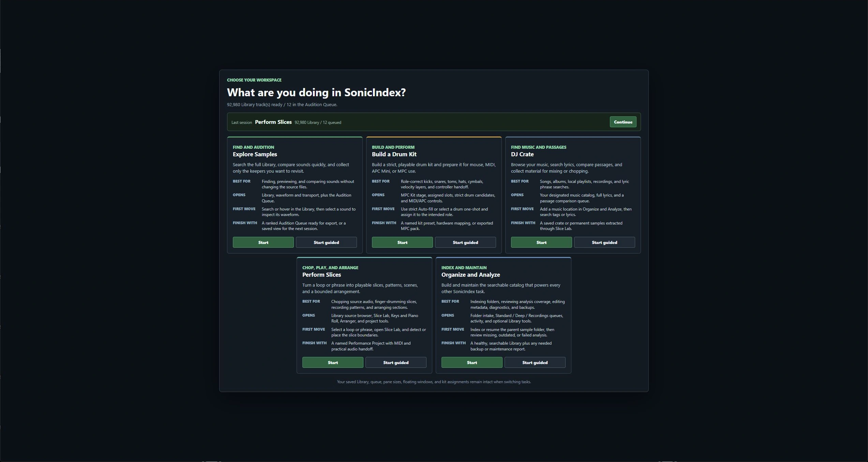The height and width of the screenshot is (462, 868).
Task: Click 'A healthy, searchable Library' text
Action: pyautogui.click(x=511, y=346)
